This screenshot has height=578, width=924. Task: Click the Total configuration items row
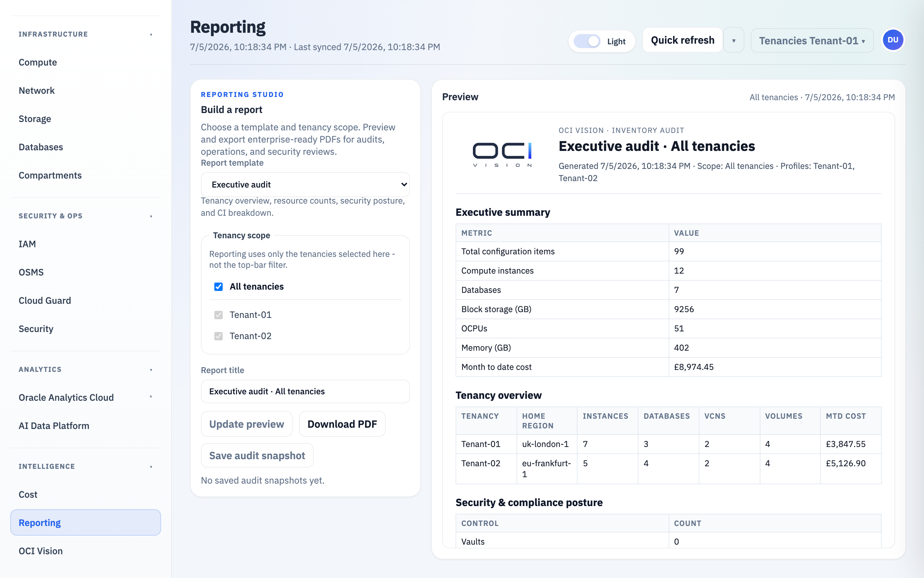668,251
